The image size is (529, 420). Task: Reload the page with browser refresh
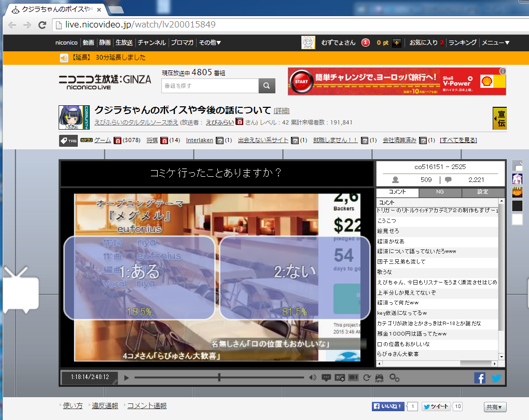point(42,25)
